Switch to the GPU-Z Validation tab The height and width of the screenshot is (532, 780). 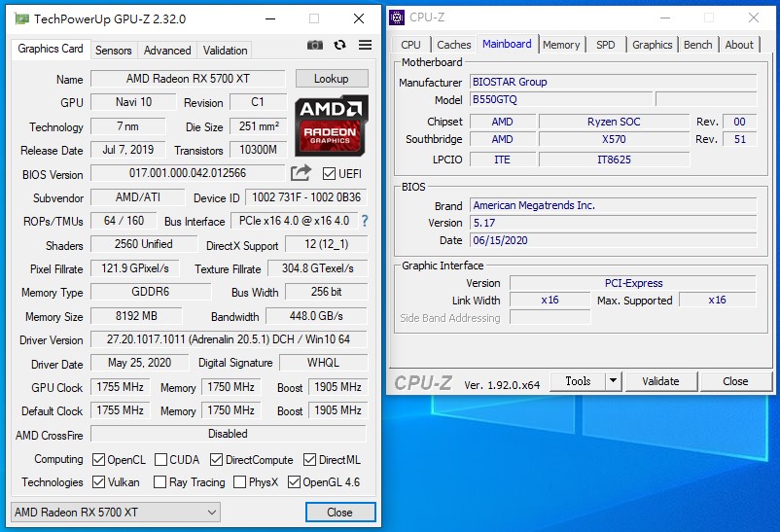(225, 51)
